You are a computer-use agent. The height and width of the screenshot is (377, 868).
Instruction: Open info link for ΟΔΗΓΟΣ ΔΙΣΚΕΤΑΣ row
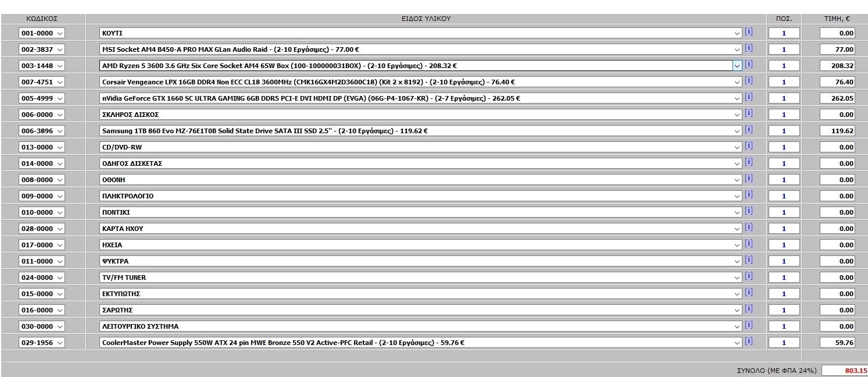[749, 162]
